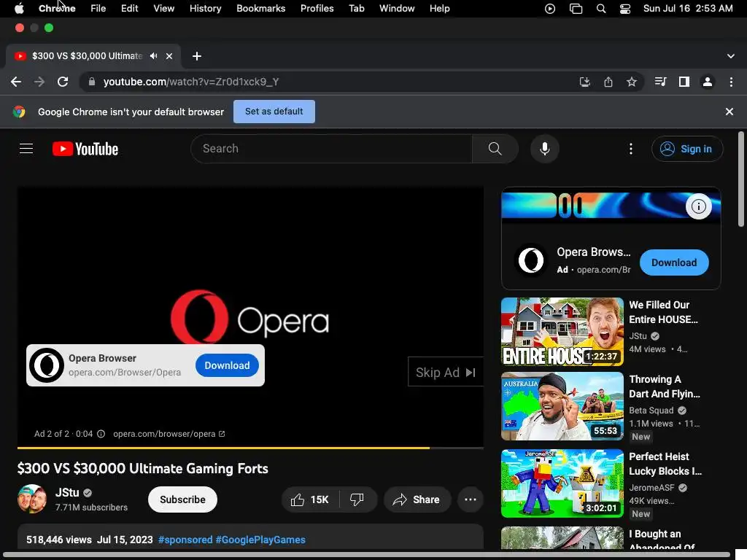Click the #sponsored hashtag
This screenshot has height=560, width=747.
point(185,540)
